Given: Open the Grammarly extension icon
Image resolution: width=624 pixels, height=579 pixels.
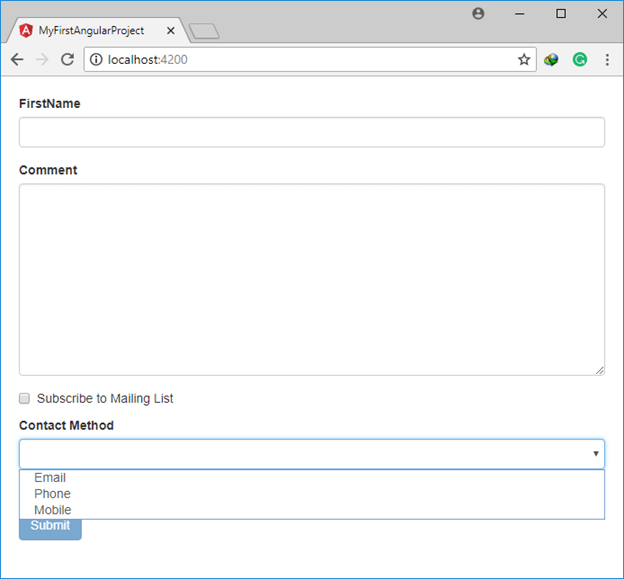Looking at the screenshot, I should [x=580, y=60].
